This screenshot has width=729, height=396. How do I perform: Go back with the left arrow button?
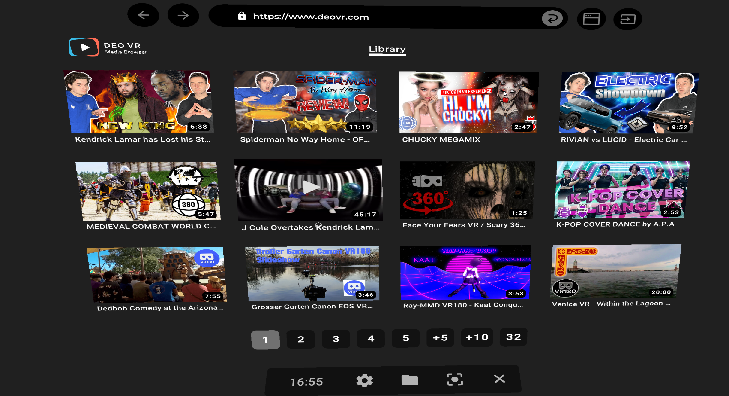coord(143,15)
